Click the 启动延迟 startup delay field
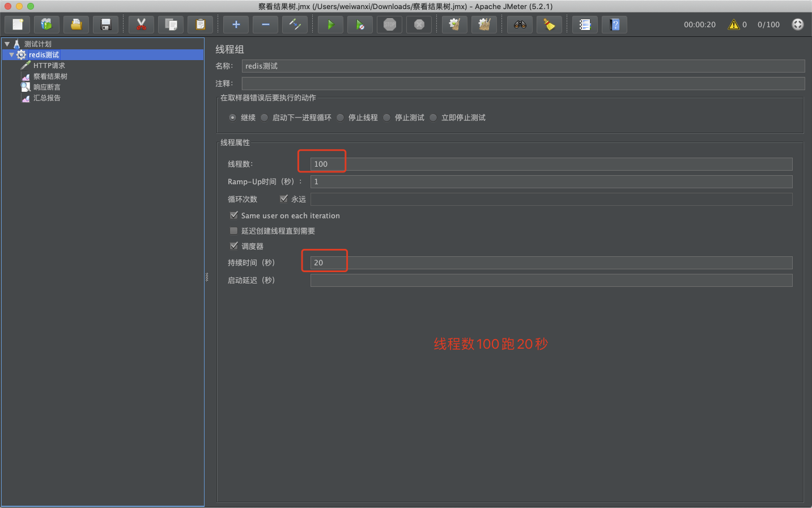Screen dimensions: 812x508 pyautogui.click(x=551, y=280)
